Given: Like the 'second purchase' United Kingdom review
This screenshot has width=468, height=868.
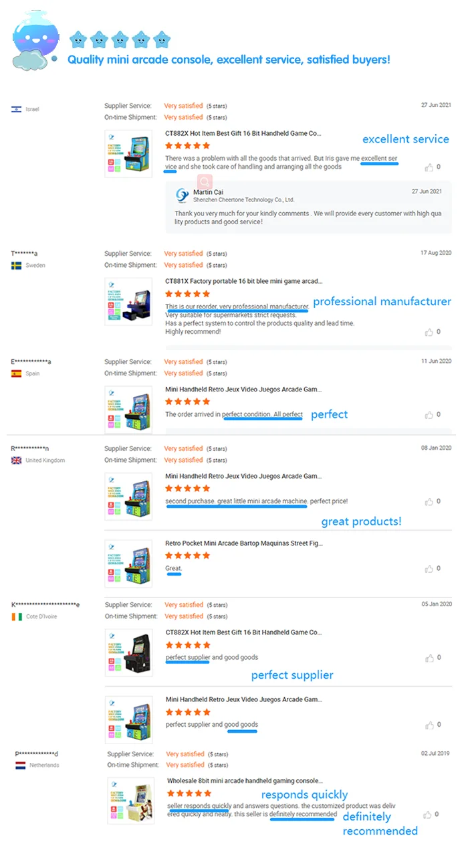Looking at the screenshot, I should tap(429, 501).
